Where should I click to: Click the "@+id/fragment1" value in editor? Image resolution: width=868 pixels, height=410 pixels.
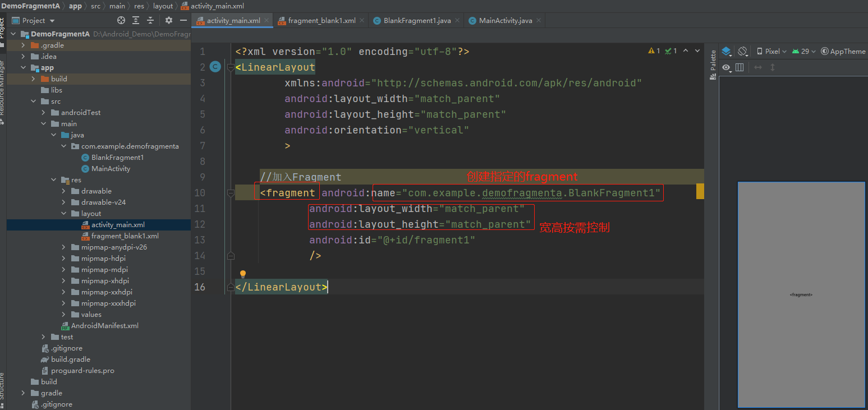[x=426, y=240]
